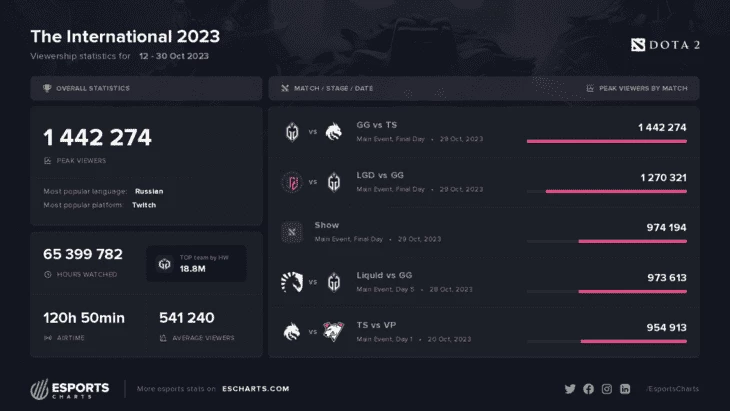730x411 pixels.
Task: Click the Peak Viewers by Match header
Action: pos(636,88)
